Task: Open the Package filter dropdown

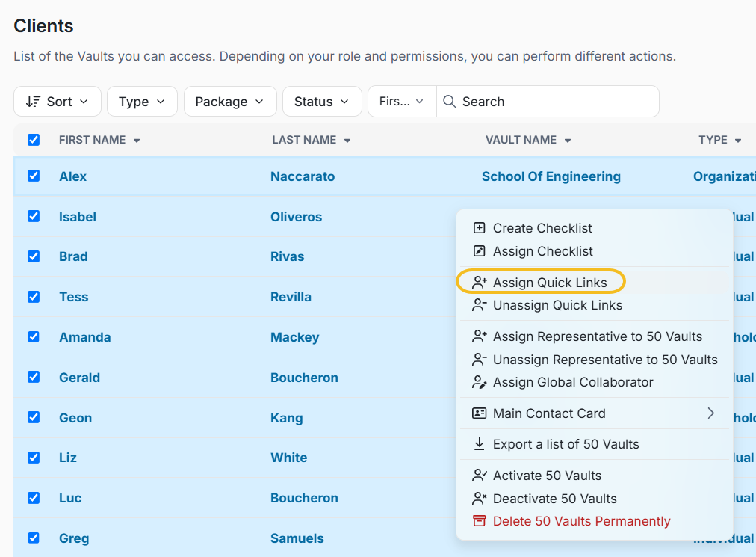Action: point(230,102)
